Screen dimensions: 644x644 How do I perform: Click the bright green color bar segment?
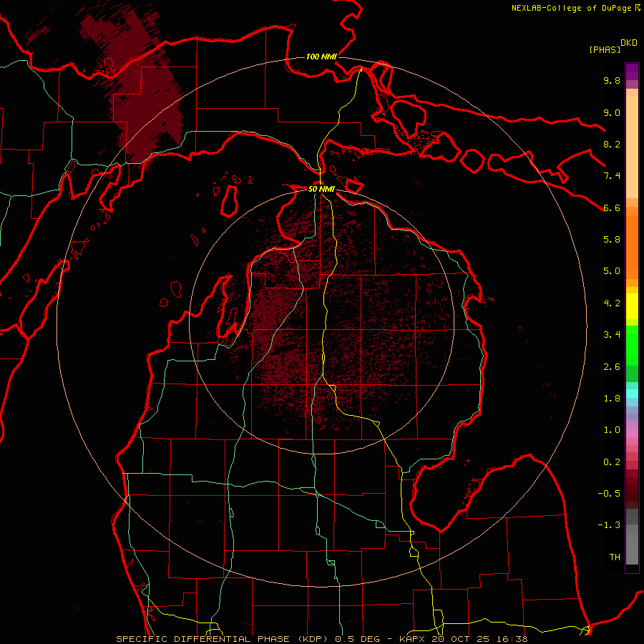tap(632, 345)
